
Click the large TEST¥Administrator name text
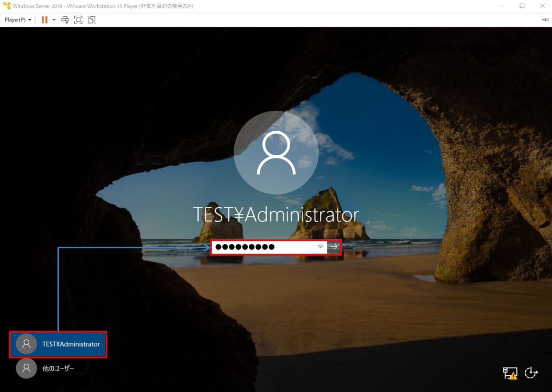277,214
